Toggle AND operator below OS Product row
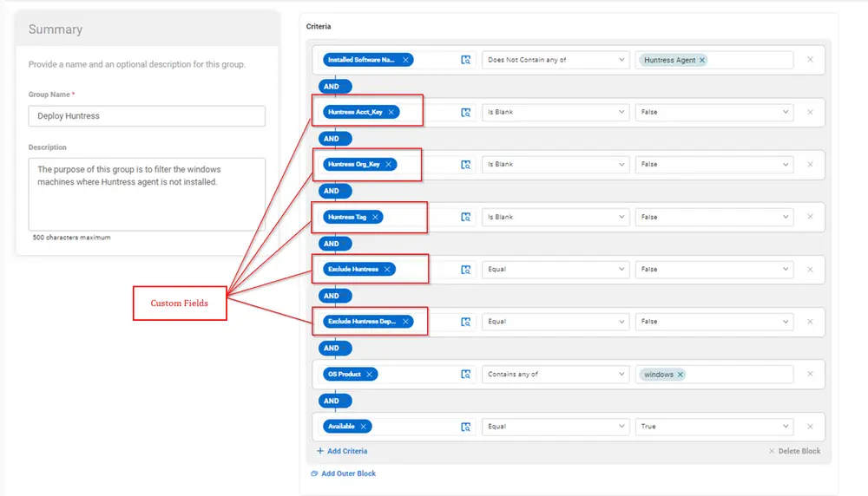Viewport: 868px width, 496px height. click(335, 401)
